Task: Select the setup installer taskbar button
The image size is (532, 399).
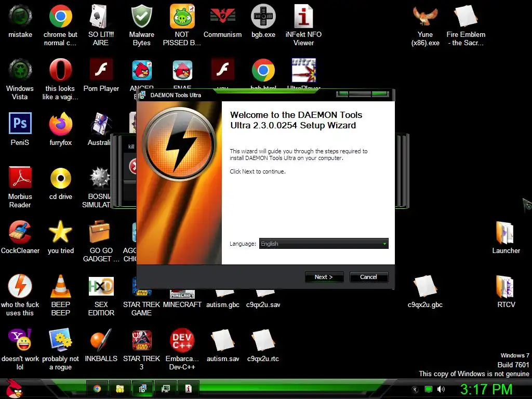Action: 142,389
